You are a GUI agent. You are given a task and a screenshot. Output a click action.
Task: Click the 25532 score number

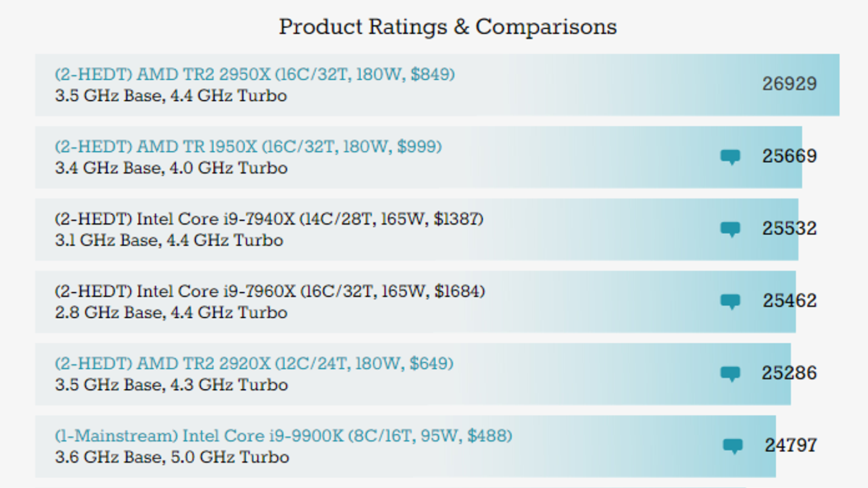(x=789, y=228)
